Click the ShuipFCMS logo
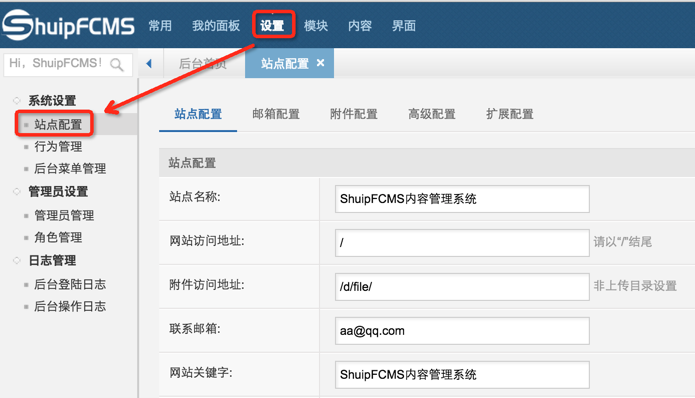This screenshot has height=398, width=695. pos(68,25)
